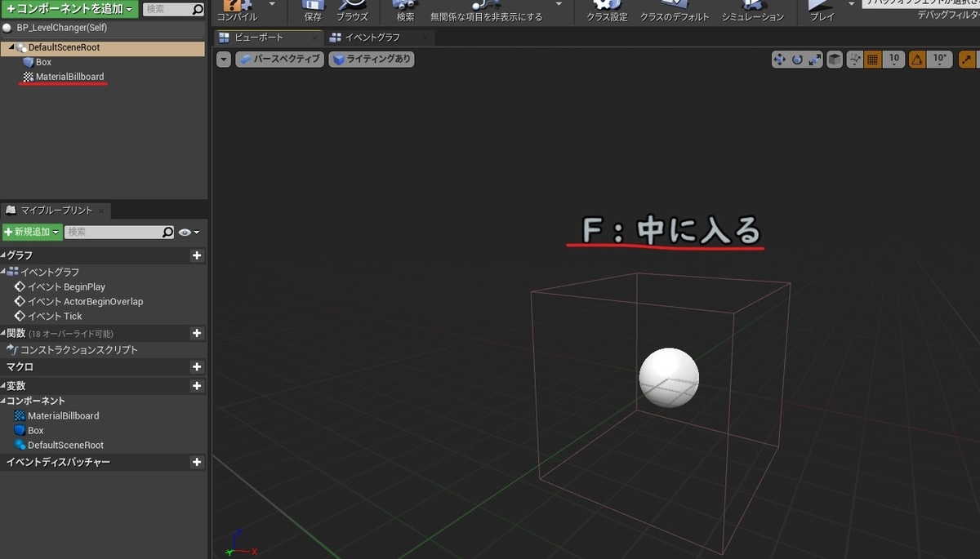980x559 pixels.
Task: Open viewport options arrow menu
Action: coord(224,60)
